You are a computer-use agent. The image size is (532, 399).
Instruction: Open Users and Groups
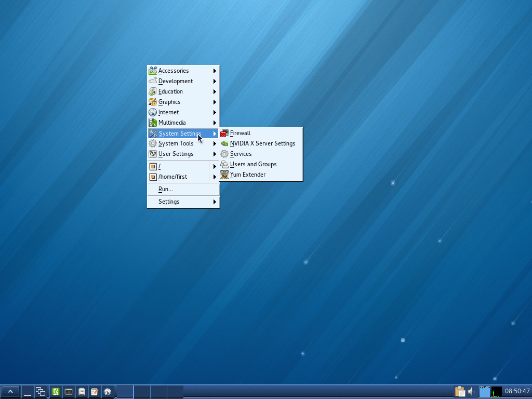pos(261,164)
